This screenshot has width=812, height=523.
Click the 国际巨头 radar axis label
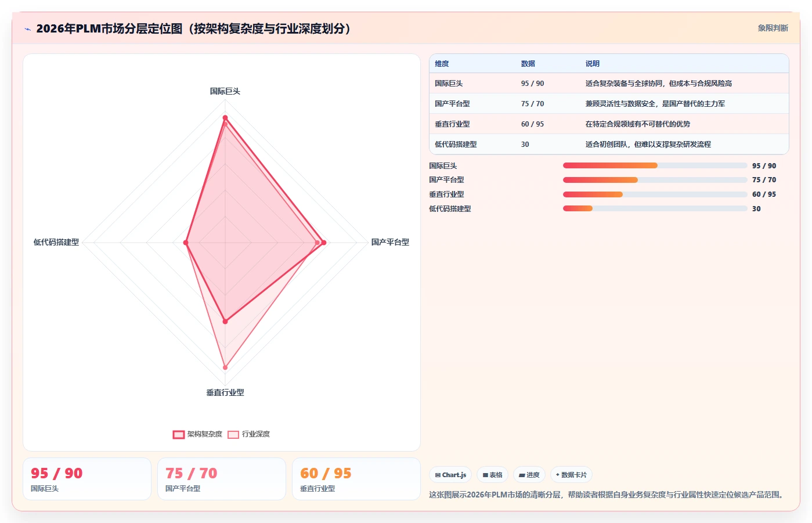point(225,91)
